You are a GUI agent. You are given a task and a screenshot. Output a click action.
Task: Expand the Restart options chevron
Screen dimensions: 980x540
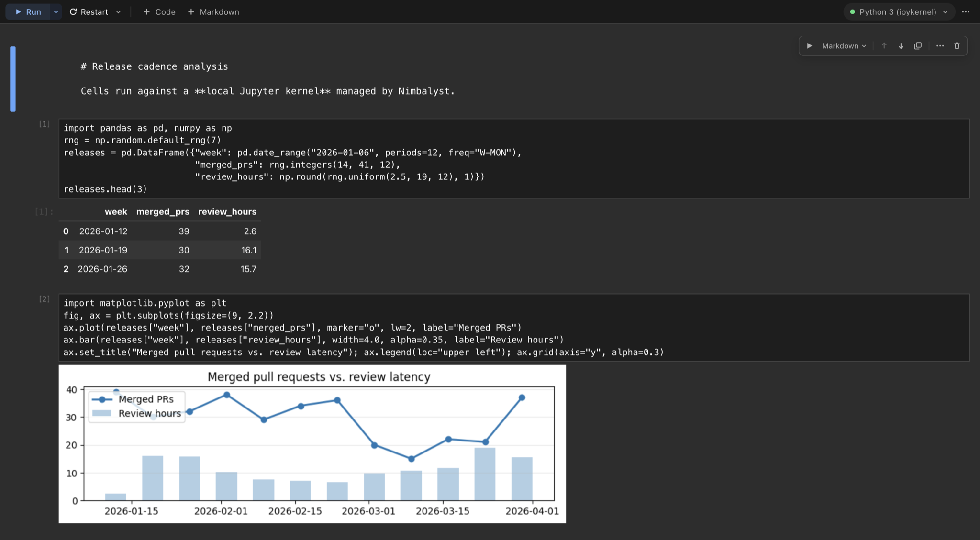point(118,12)
